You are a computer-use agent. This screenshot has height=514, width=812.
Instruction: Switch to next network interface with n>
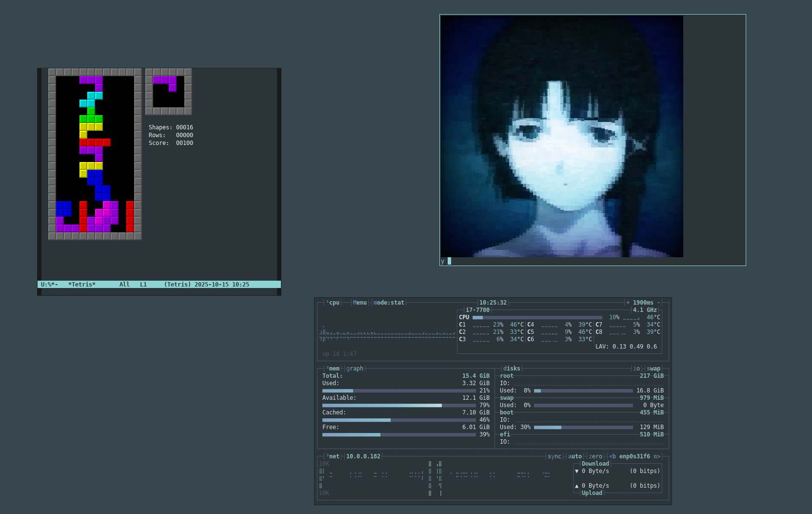tap(657, 456)
